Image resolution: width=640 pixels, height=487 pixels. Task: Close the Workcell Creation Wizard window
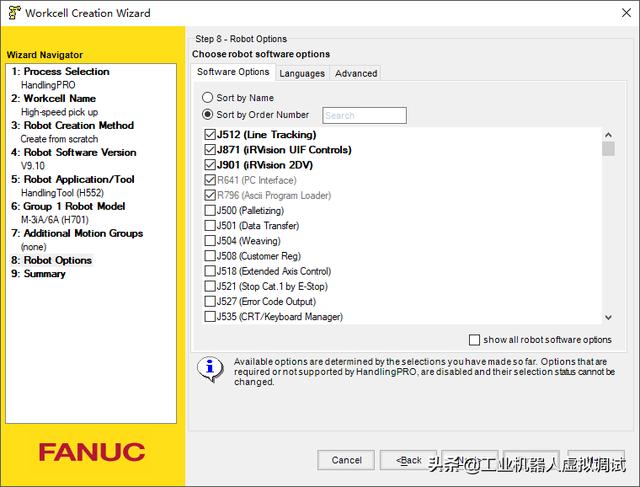pos(626,13)
